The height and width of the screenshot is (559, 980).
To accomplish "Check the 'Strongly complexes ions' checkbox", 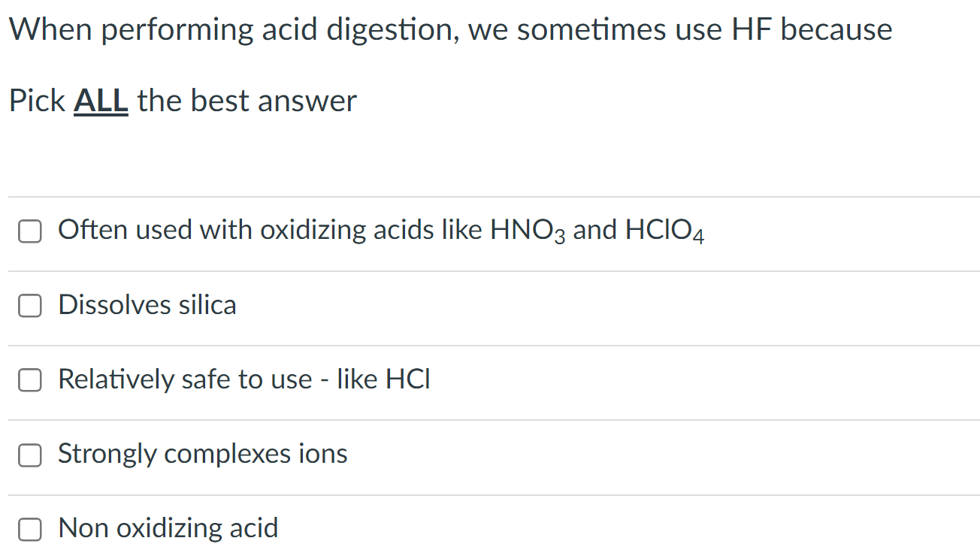I will click(x=29, y=455).
